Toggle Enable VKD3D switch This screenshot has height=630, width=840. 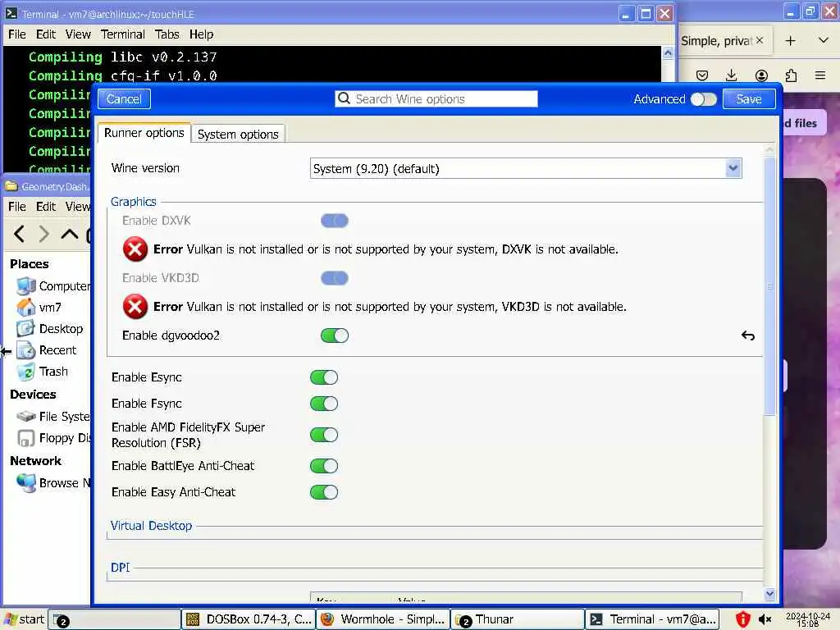click(335, 278)
